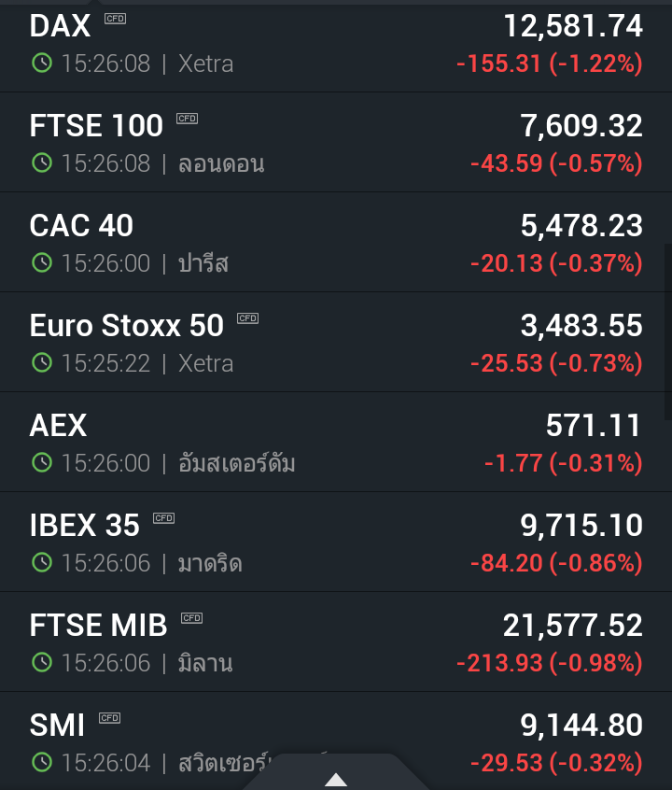Click the CFD badge beside SMI
The image size is (672, 790).
point(109,718)
